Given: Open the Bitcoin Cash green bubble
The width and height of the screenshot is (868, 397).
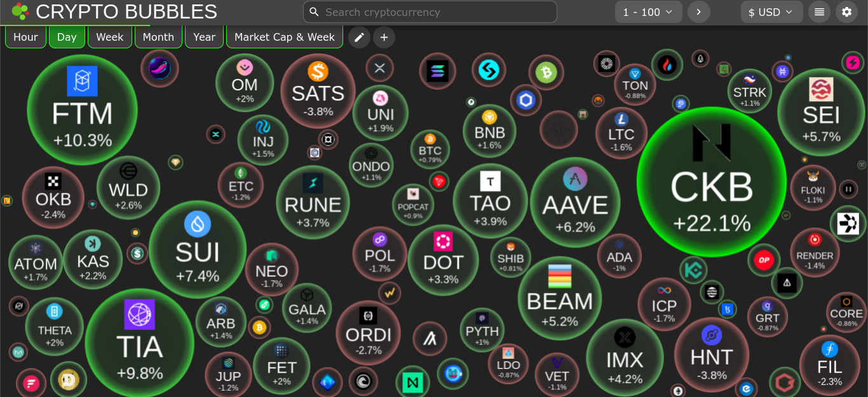Looking at the screenshot, I should coord(546,73).
